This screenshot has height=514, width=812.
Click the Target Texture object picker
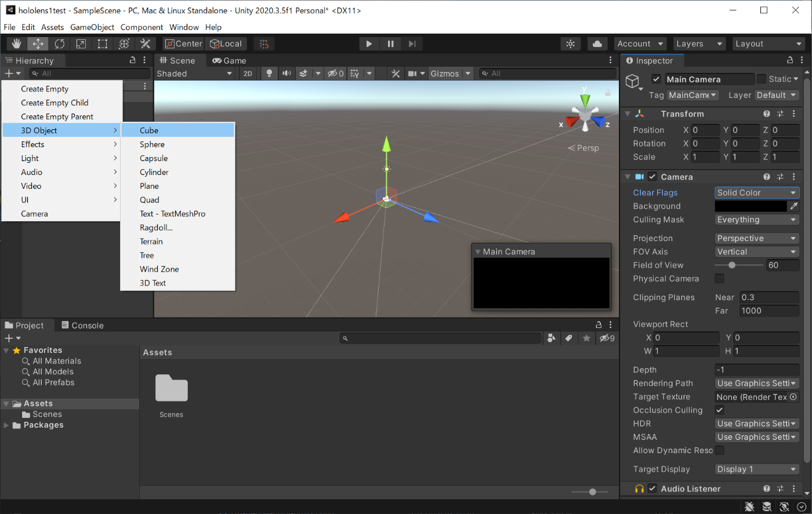[x=793, y=397]
